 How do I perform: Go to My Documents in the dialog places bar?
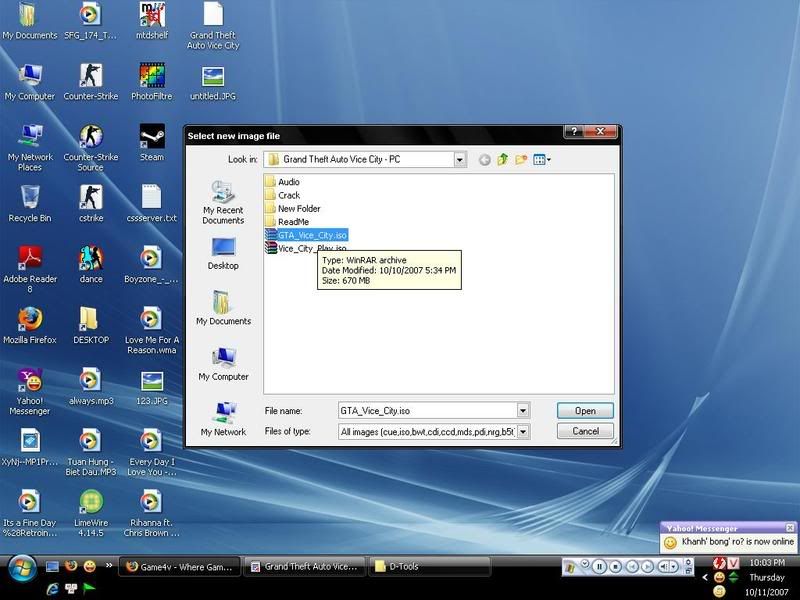(x=223, y=308)
